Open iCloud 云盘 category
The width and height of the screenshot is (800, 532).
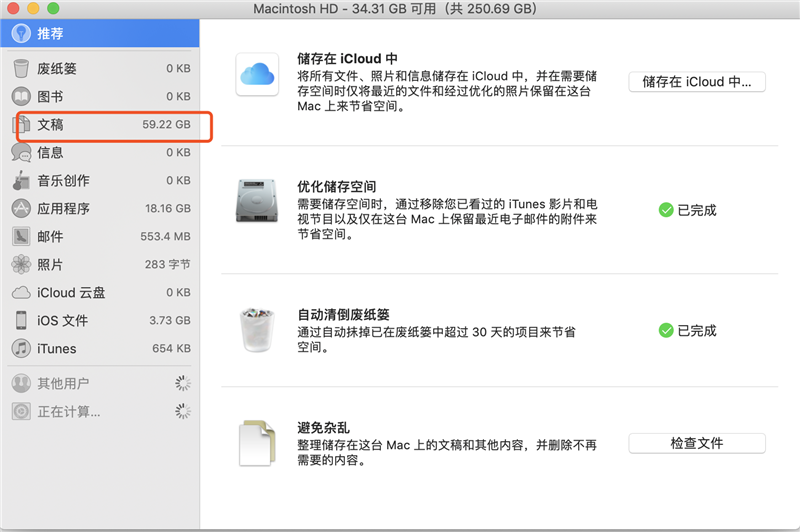coord(100,293)
